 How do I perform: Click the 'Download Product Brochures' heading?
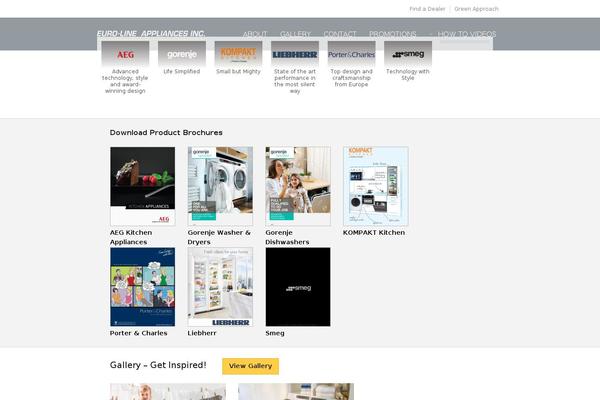[x=166, y=132]
